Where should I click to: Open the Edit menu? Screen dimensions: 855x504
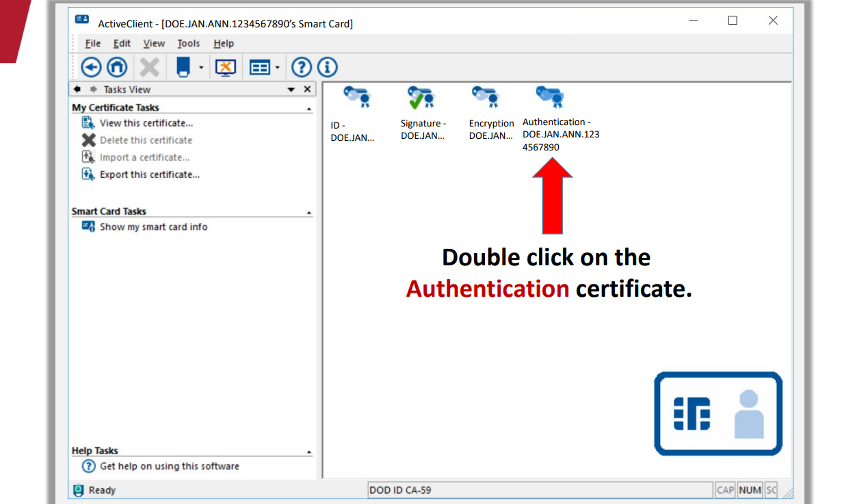point(122,43)
